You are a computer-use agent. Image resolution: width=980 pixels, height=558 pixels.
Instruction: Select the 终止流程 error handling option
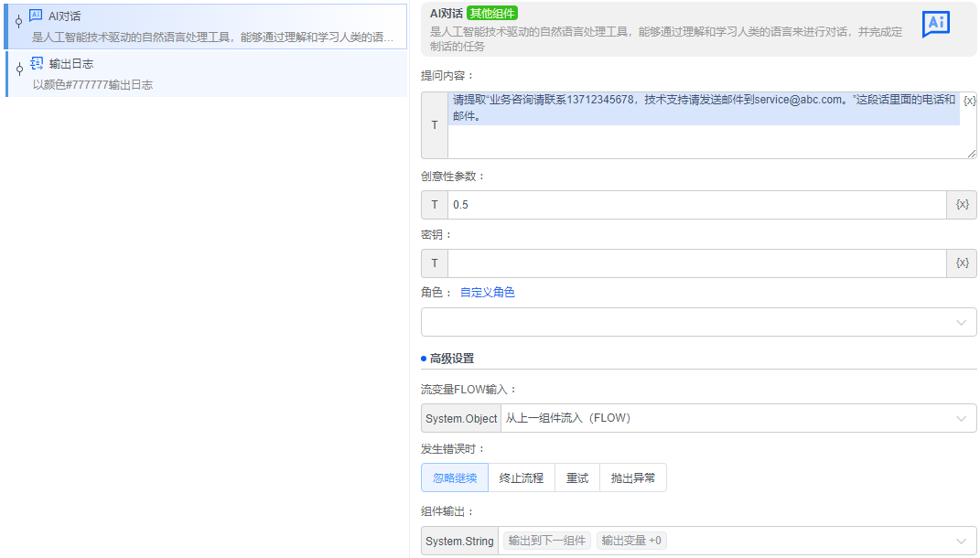[521, 478]
